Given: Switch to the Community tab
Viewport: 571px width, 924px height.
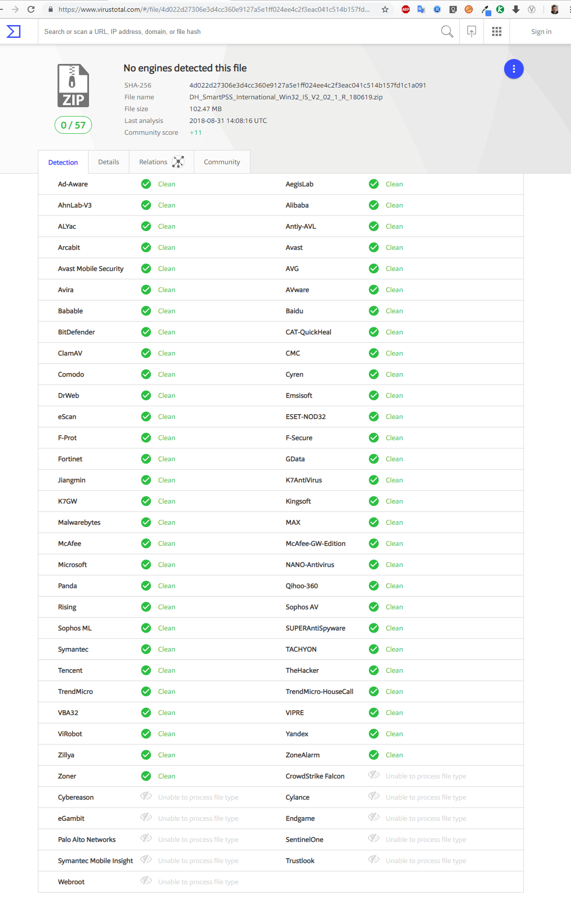Looking at the screenshot, I should pos(222,162).
